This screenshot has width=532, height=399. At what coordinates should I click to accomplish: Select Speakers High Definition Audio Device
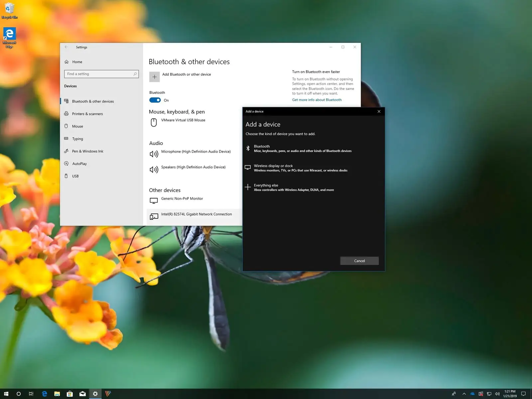click(193, 167)
